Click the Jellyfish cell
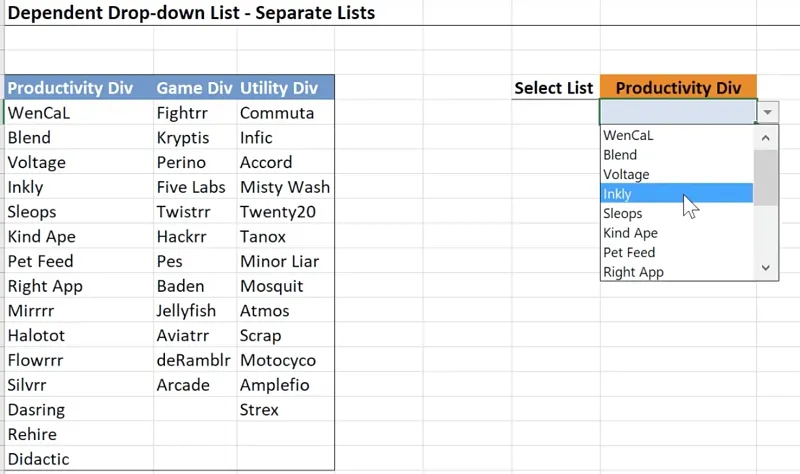The image size is (800, 474). click(x=190, y=311)
